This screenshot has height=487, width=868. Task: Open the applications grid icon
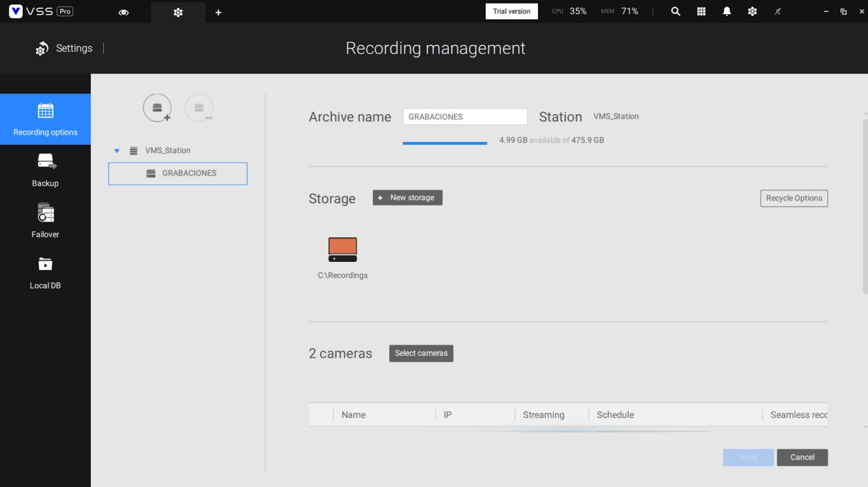click(x=701, y=11)
